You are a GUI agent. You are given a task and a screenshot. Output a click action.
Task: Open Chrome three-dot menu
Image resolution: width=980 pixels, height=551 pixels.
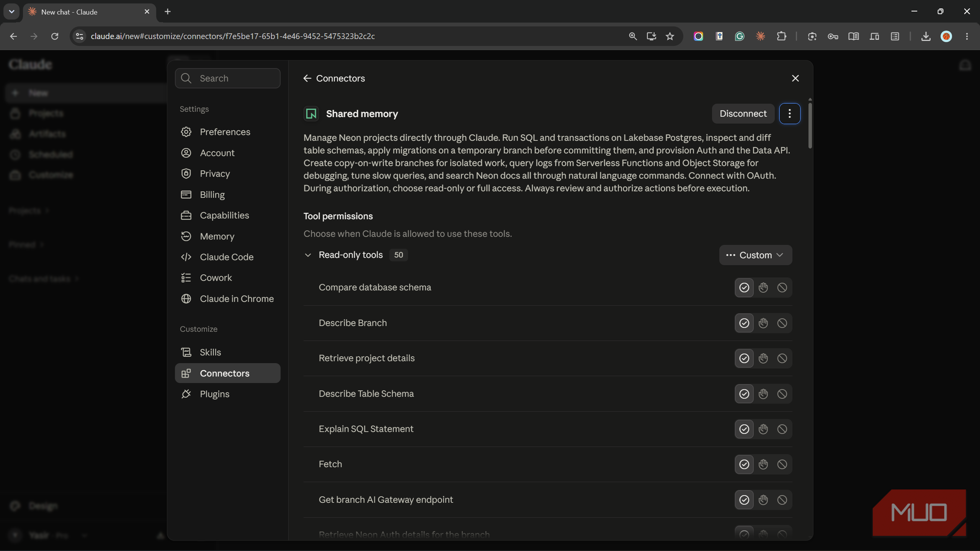[x=967, y=36]
